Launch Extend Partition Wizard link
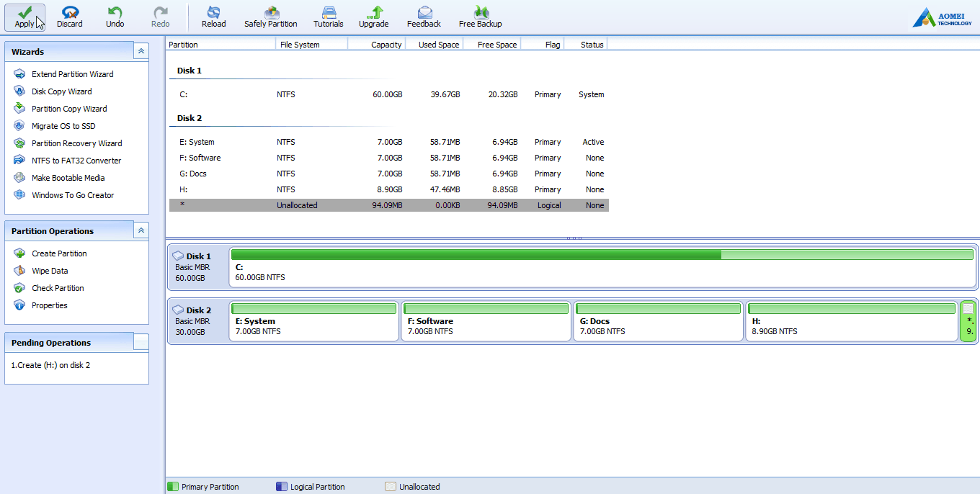Screen dimensions: 980x494 click(73, 74)
